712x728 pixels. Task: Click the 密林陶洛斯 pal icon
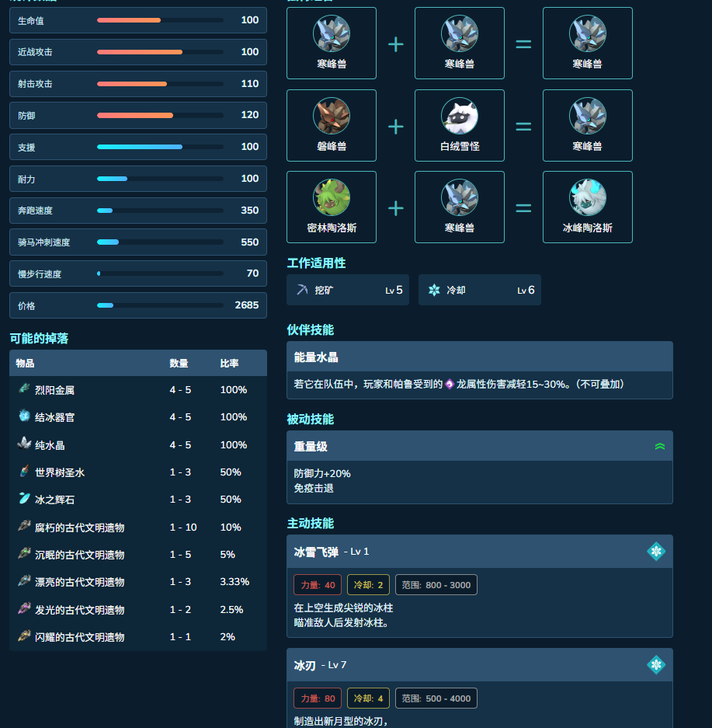pos(332,198)
